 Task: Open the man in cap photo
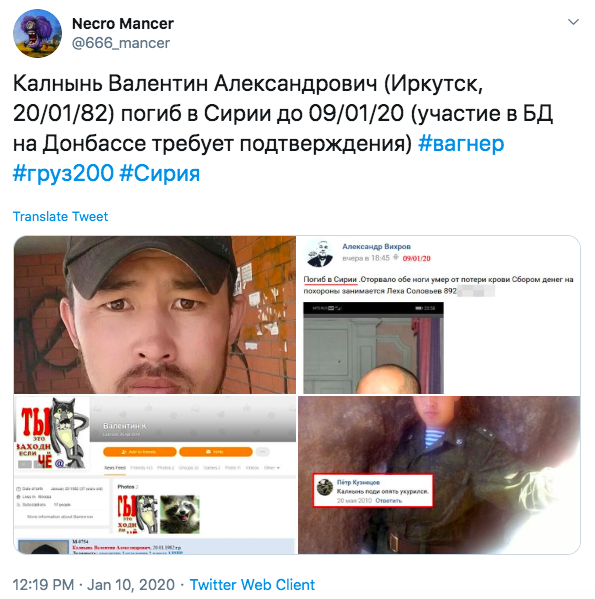[x=155, y=315]
